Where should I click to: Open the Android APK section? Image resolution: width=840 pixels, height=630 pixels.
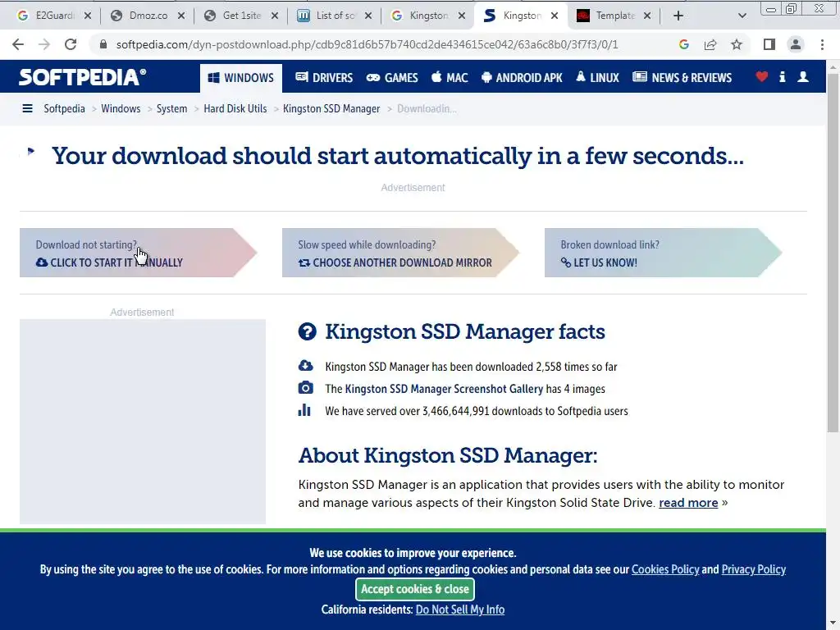[x=522, y=78]
